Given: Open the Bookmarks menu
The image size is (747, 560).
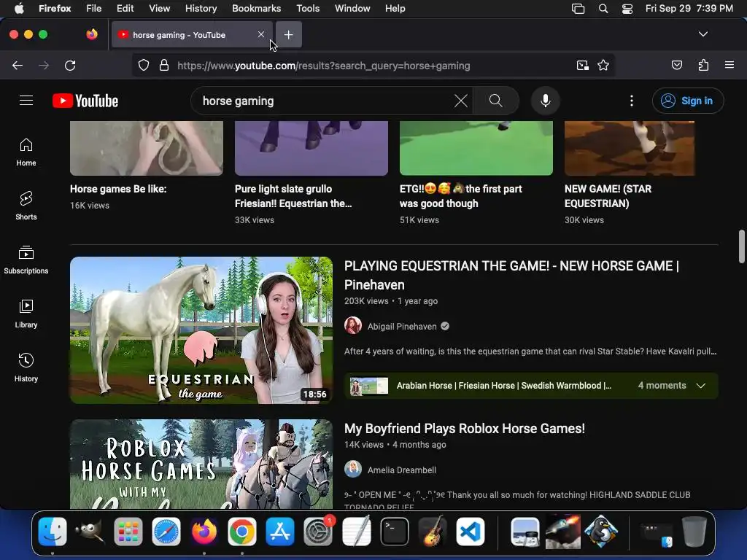Looking at the screenshot, I should tap(256, 8).
